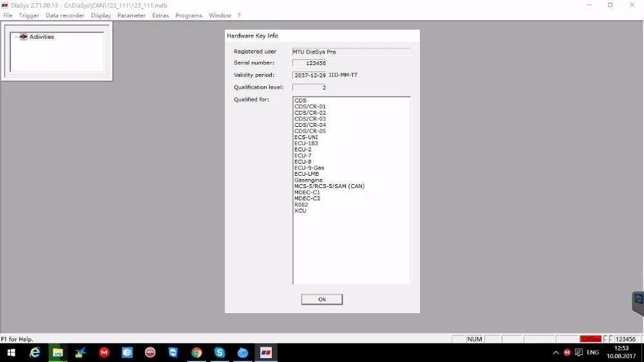The width and height of the screenshot is (644, 362).
Task: Click the Registered user field
Action: (x=351, y=52)
